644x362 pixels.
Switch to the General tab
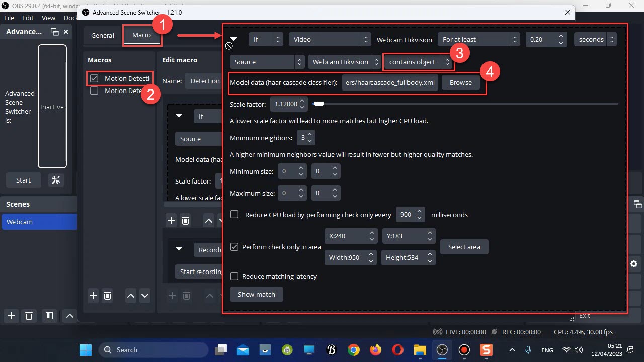(x=103, y=35)
